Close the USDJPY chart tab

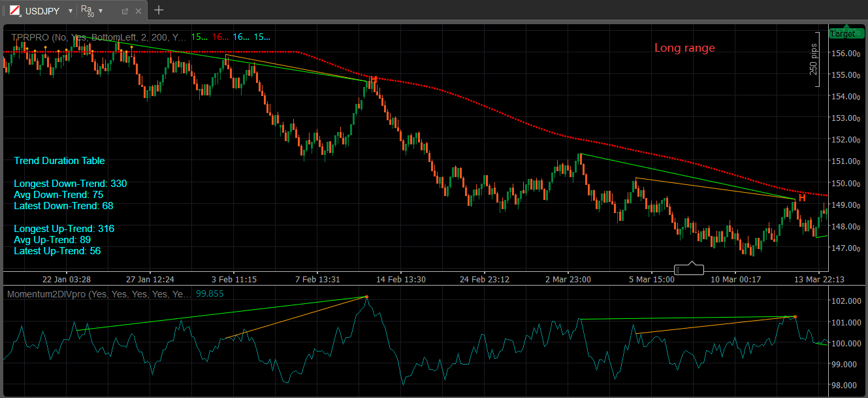pos(138,11)
